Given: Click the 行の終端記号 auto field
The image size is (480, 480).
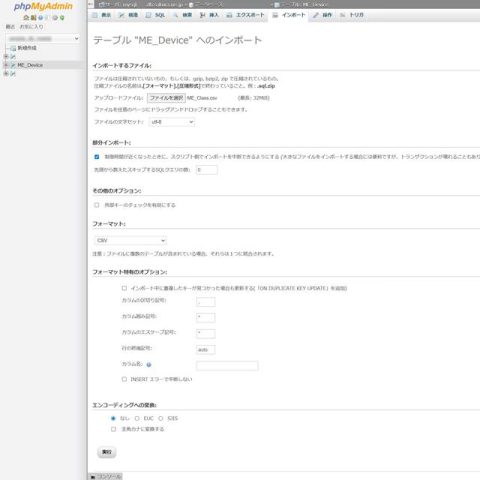Looking at the screenshot, I should pos(206,350).
